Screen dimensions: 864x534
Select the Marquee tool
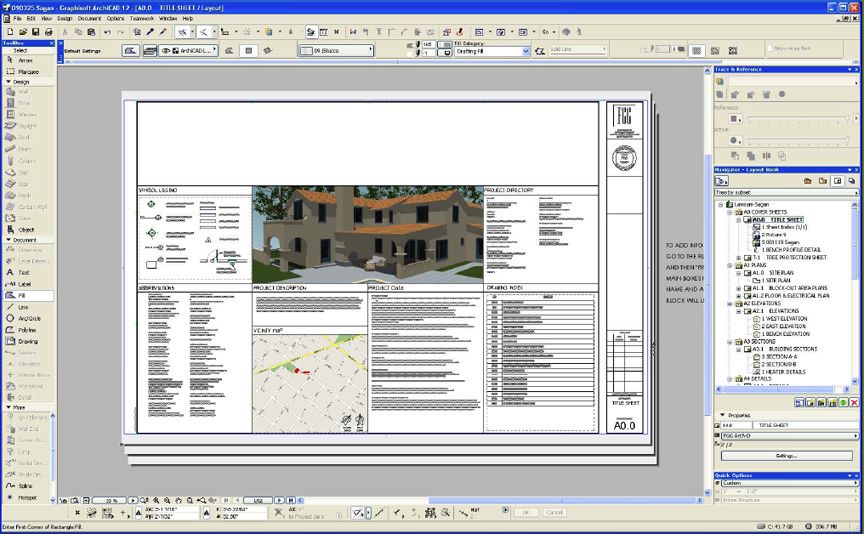click(x=26, y=72)
